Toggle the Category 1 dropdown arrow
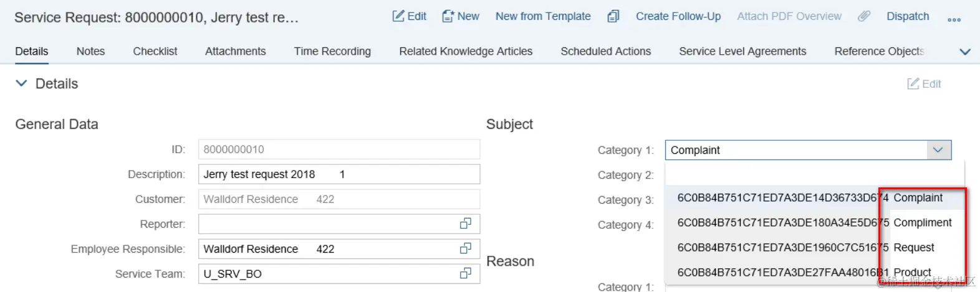The height and width of the screenshot is (292, 980). 938,150
